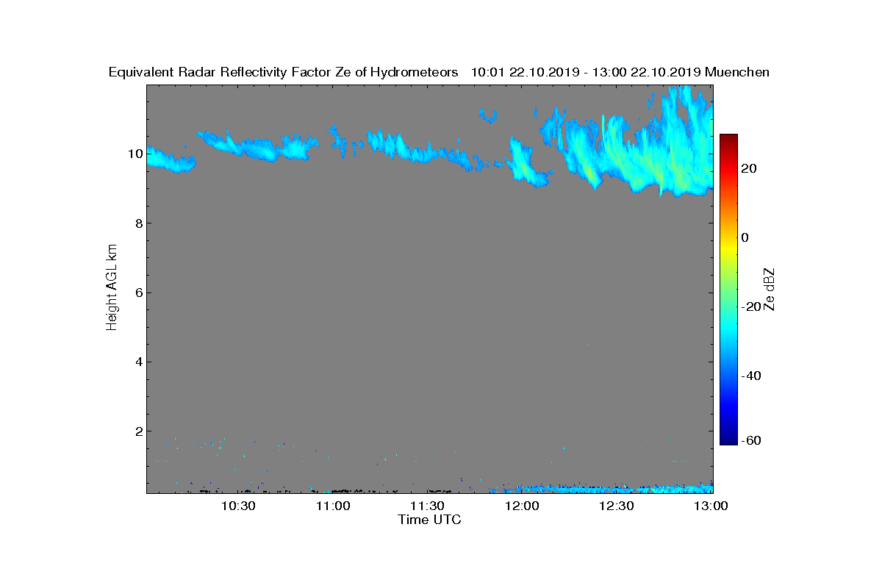The image size is (882, 588).
Task: Click the 'Ze dBZ' colorbar label
Action: point(770,289)
